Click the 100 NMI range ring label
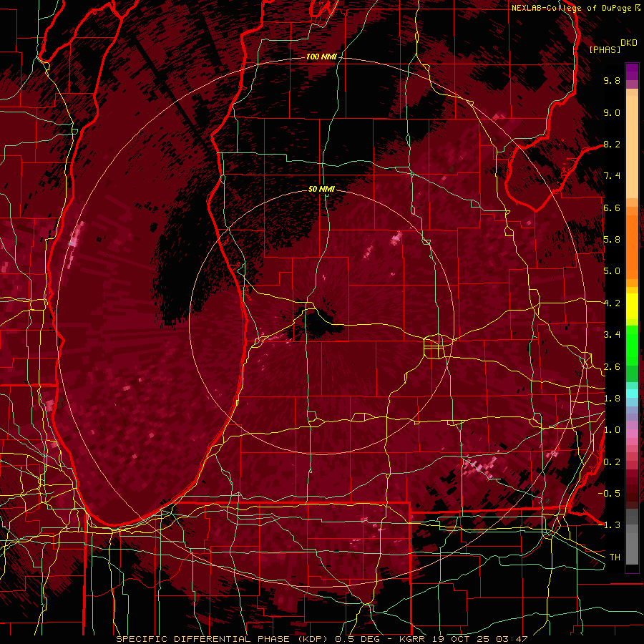 point(321,57)
